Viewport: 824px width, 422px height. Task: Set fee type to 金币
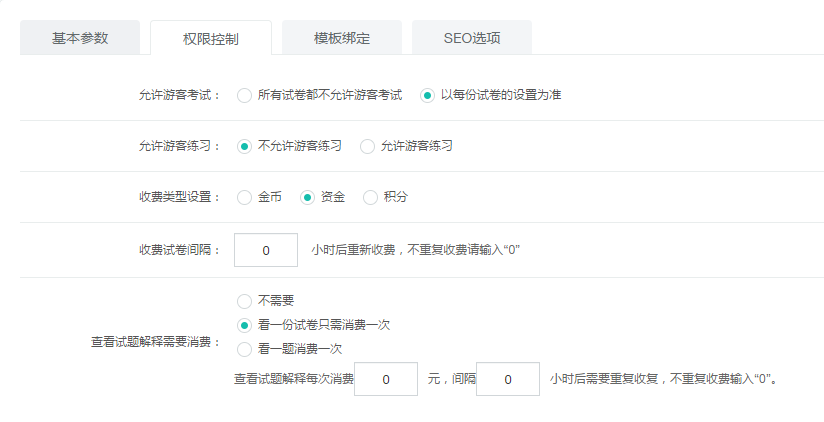point(244,197)
